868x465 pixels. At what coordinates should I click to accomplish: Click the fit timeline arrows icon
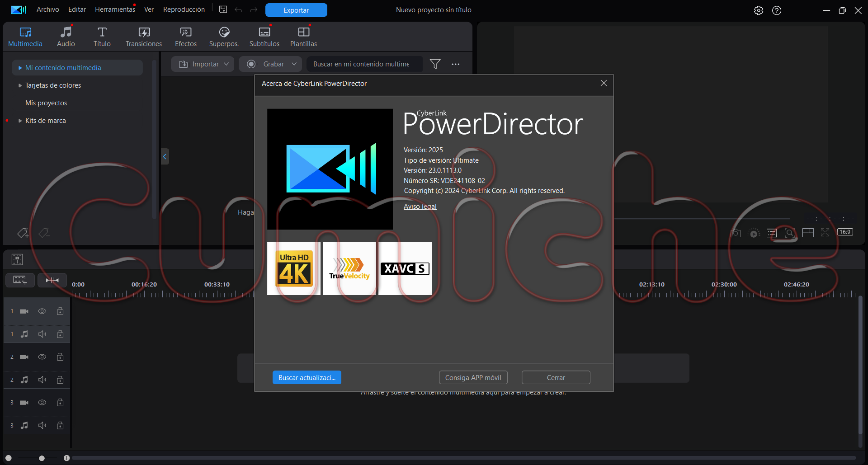(52, 280)
